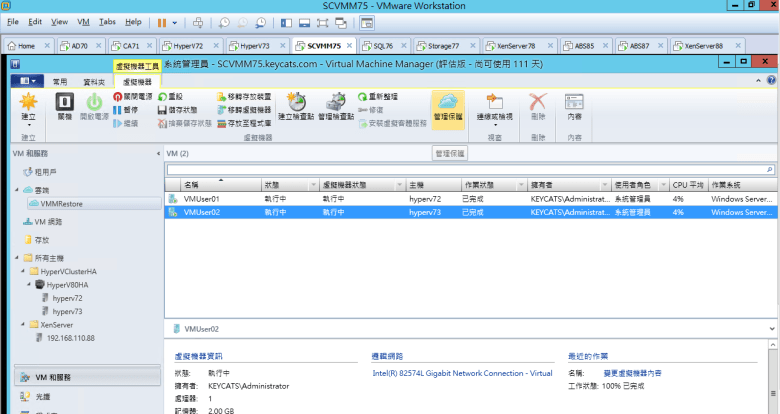The width and height of the screenshot is (780, 414).
Task: Select the VMUser01 row in VM list
Action: 201,199
